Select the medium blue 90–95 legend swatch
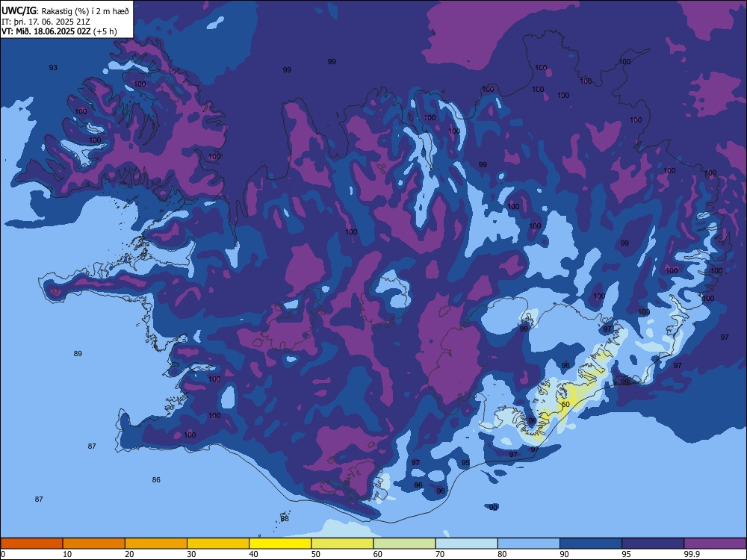Screen dimensions: 747x560 tap(591, 544)
